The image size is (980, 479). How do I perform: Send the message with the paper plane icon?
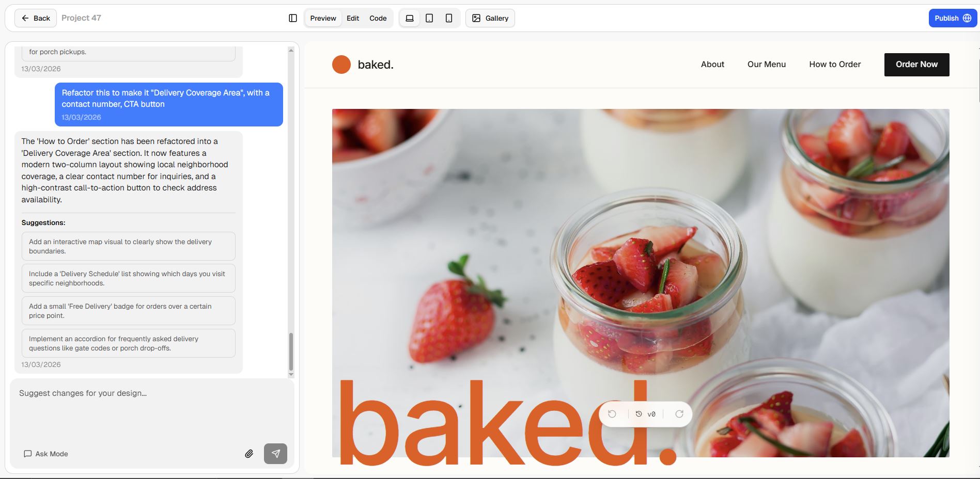pos(276,454)
